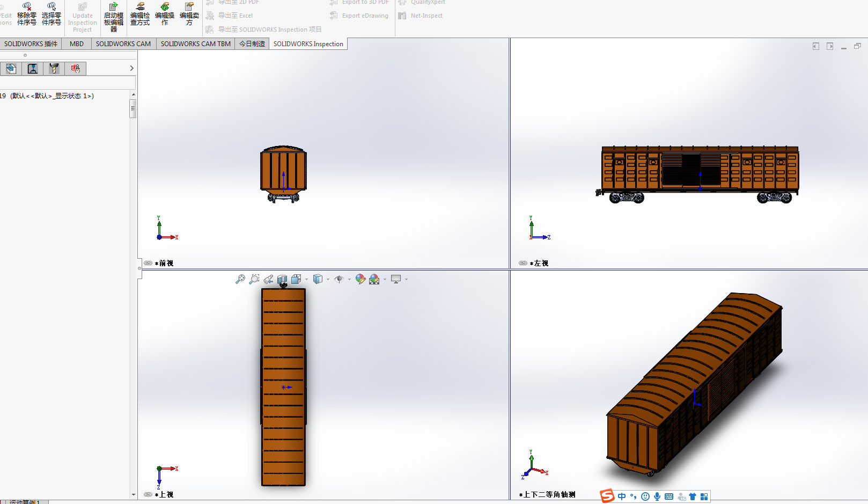The width and height of the screenshot is (868, 504).
Task: Open the Sogou toolbox grid icon
Action: click(704, 496)
